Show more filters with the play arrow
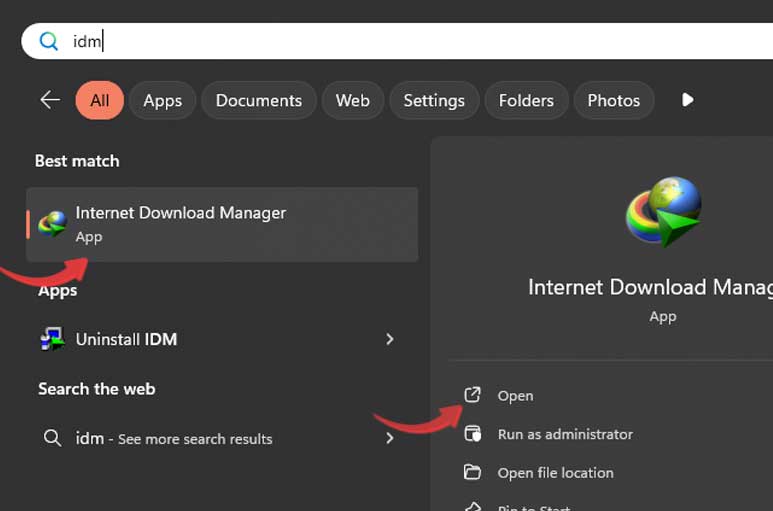 coord(688,100)
